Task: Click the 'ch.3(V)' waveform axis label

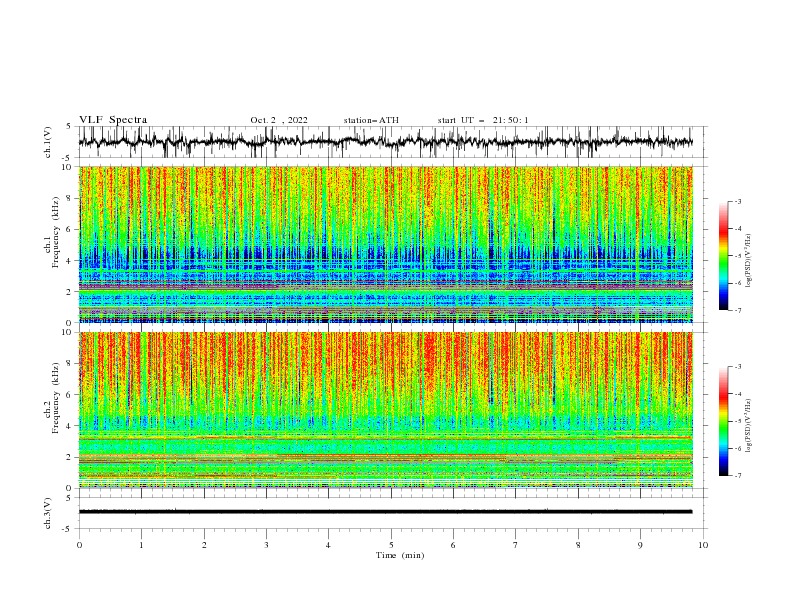Action: pos(48,513)
